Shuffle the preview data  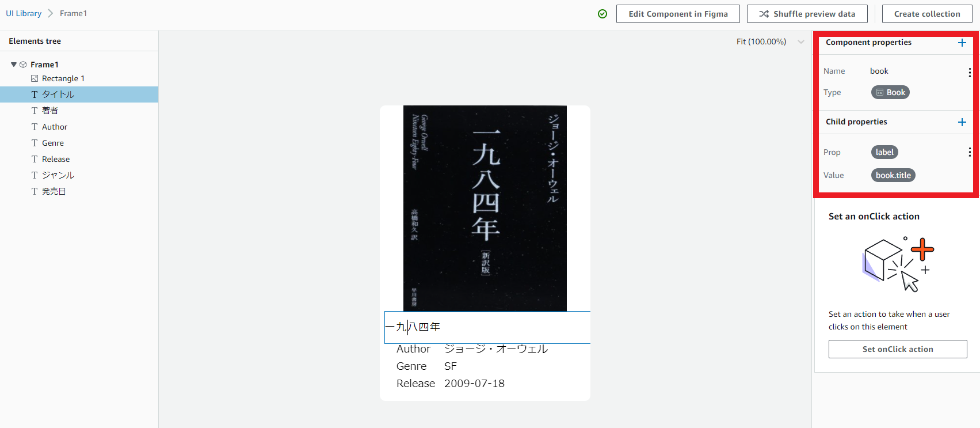point(807,14)
